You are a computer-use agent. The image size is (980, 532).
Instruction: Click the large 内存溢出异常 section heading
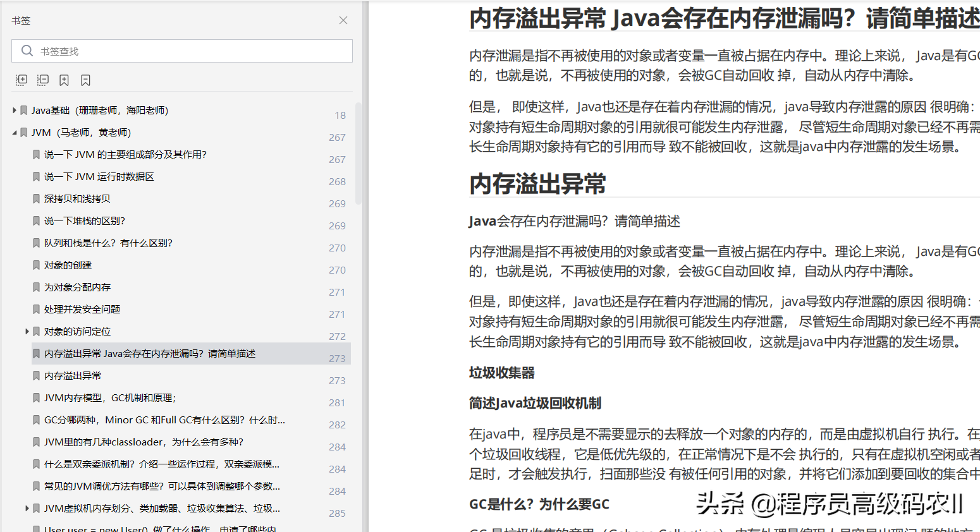click(x=537, y=184)
